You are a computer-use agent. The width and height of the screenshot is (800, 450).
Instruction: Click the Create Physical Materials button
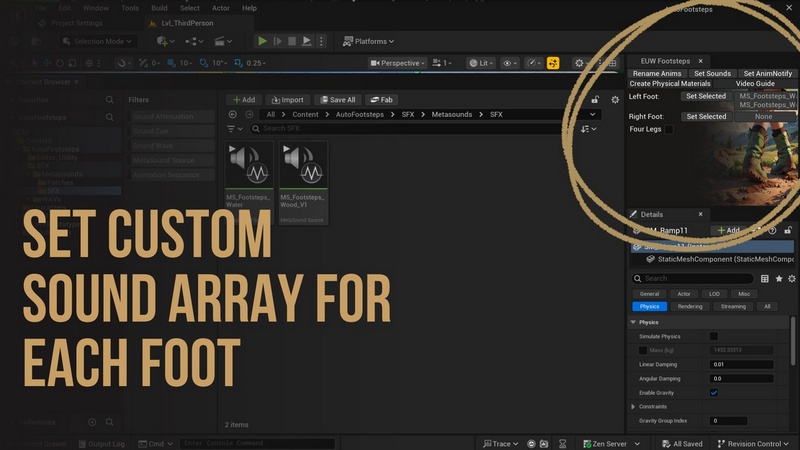point(670,84)
